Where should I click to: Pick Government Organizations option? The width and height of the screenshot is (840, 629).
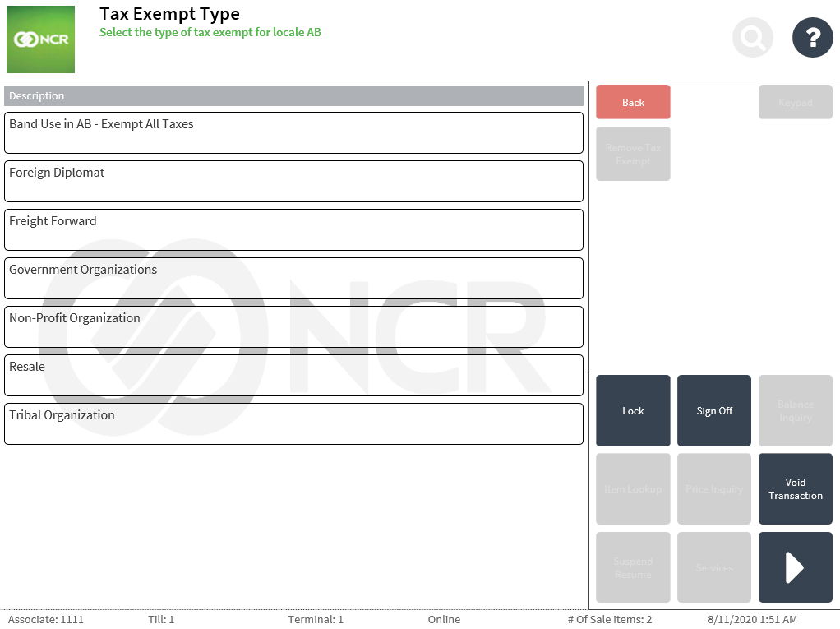pyautogui.click(x=293, y=278)
